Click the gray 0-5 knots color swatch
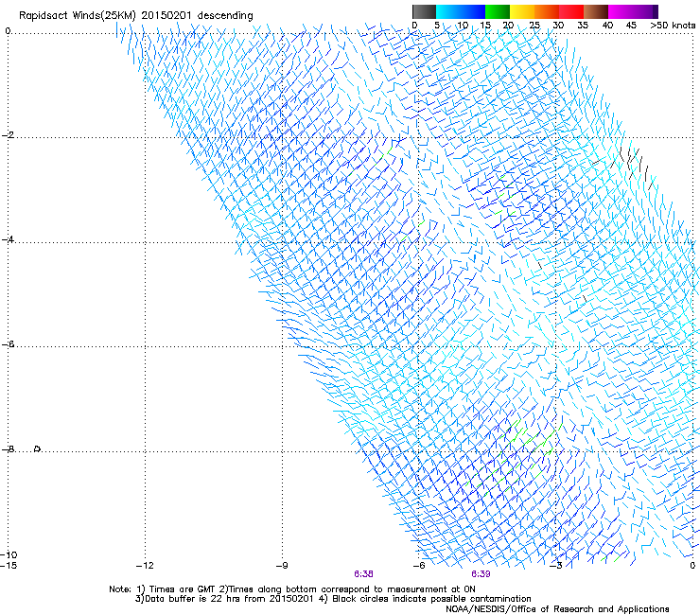 tap(424, 11)
